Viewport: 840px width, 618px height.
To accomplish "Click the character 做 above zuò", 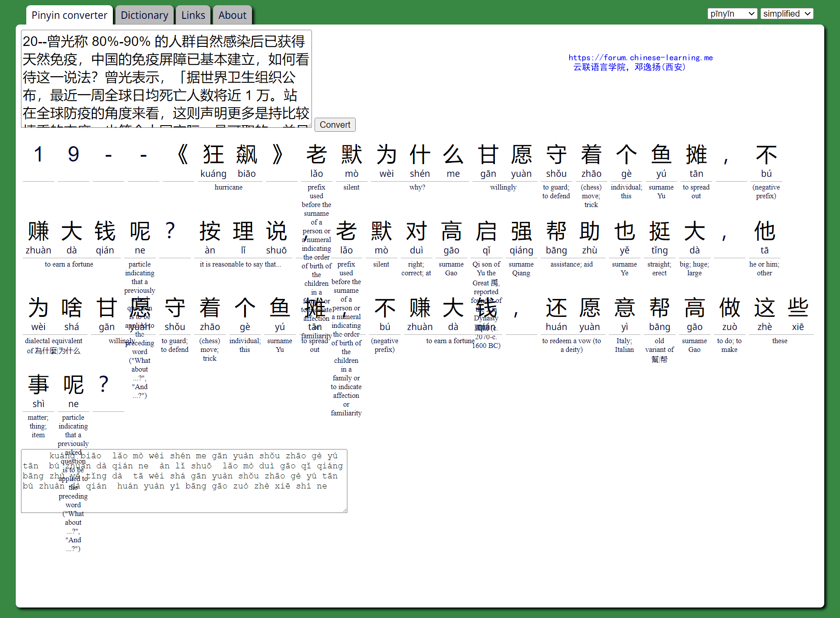I will pyautogui.click(x=729, y=308).
